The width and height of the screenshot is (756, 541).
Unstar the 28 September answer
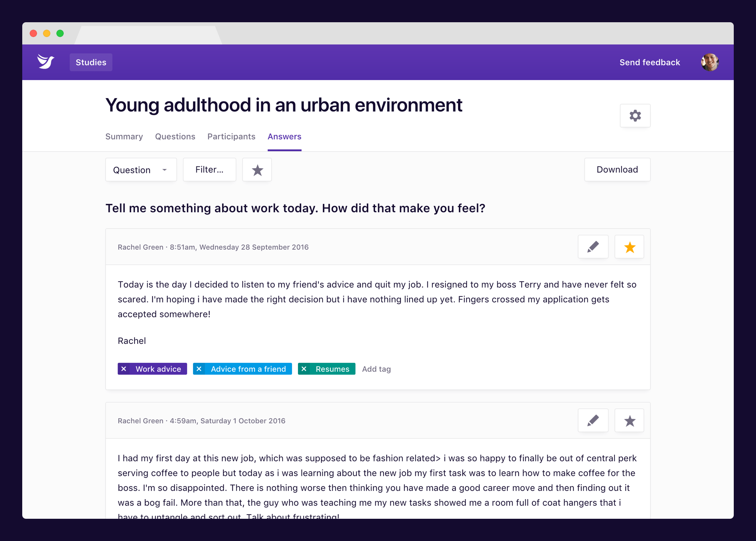[629, 247]
